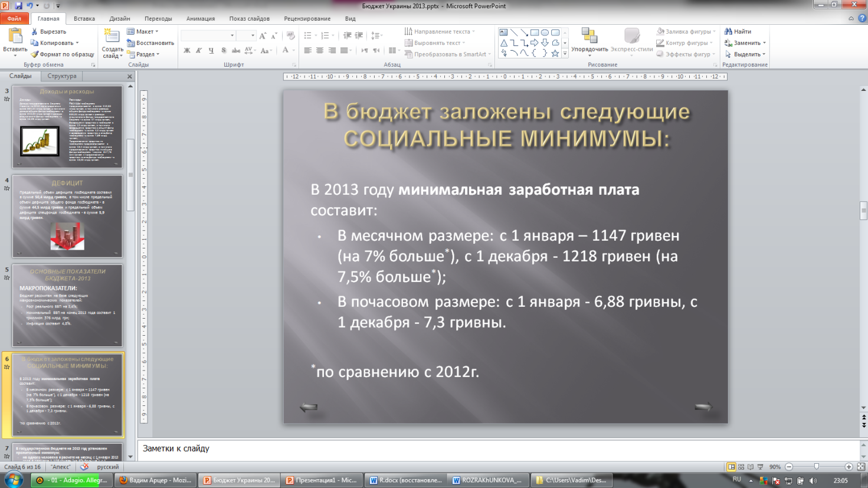The width and height of the screenshot is (868, 488).
Task: Start slide show from status bar
Action: [x=760, y=467]
